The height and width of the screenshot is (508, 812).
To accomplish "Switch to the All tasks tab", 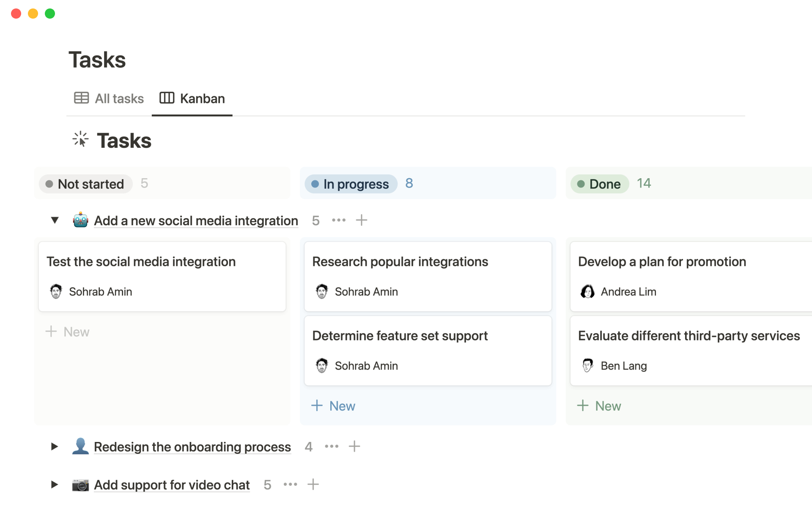I will (x=109, y=99).
